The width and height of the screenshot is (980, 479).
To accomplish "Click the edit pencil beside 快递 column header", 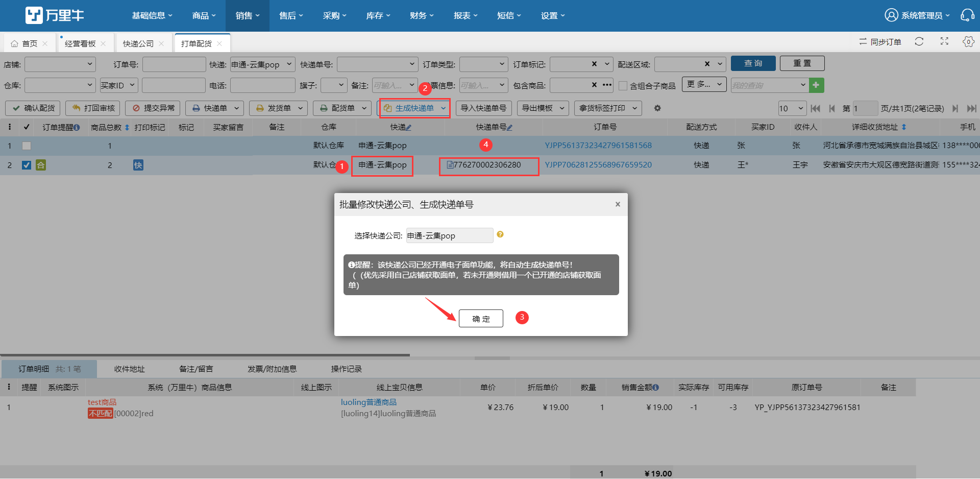I will 409,127.
